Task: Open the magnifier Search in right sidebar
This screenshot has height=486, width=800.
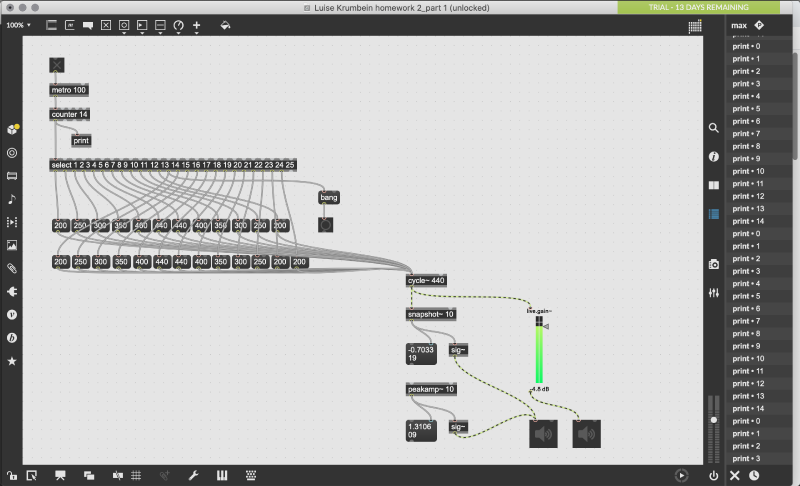Action: (x=714, y=128)
